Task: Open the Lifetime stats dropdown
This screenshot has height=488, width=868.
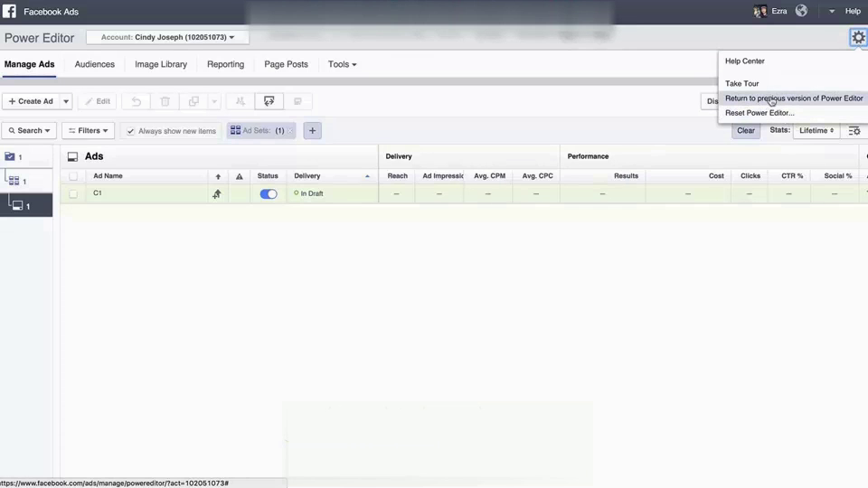Action: pyautogui.click(x=816, y=130)
